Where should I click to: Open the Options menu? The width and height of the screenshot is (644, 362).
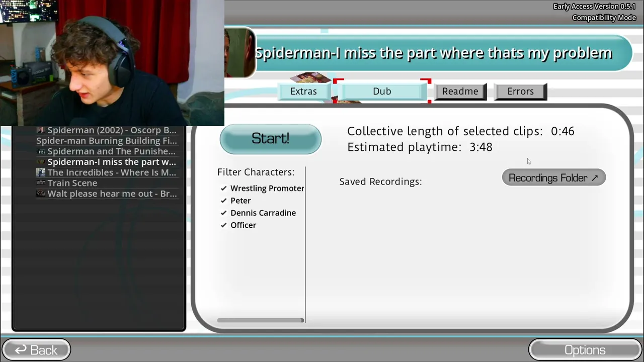585,350
